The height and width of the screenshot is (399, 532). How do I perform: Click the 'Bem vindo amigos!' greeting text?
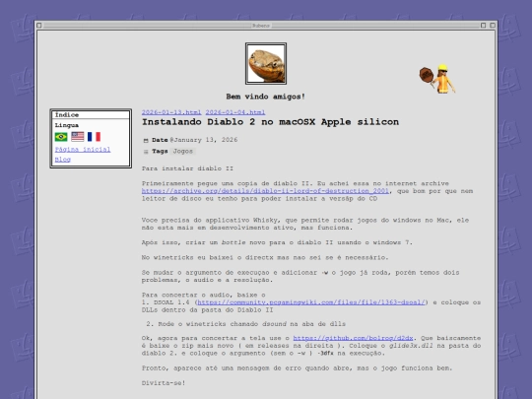click(x=266, y=97)
